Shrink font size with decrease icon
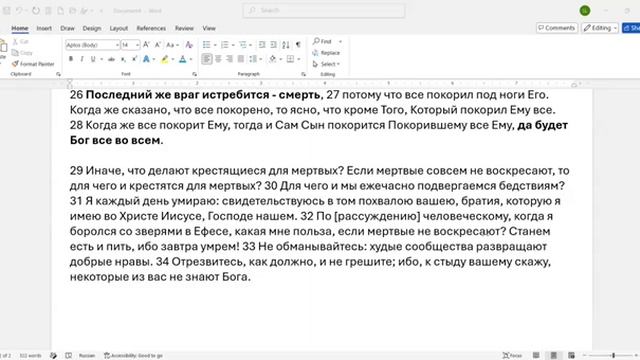This screenshot has height=360, width=640. [158, 44]
